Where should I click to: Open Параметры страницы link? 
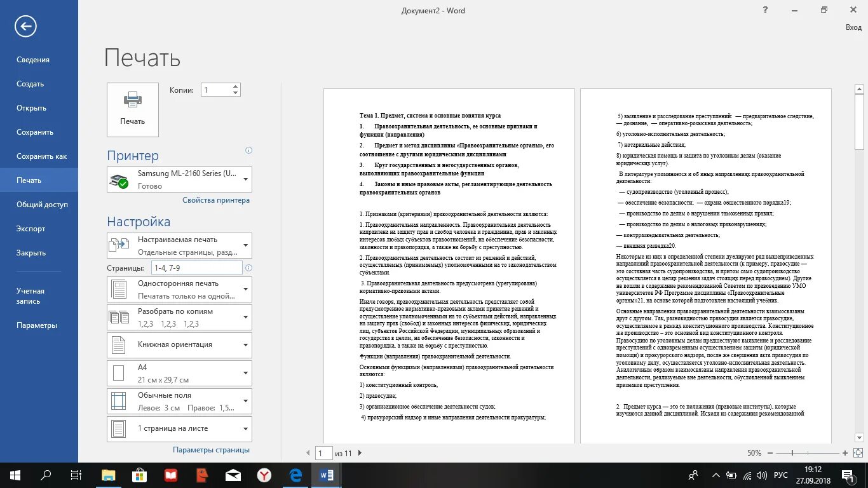211,450
